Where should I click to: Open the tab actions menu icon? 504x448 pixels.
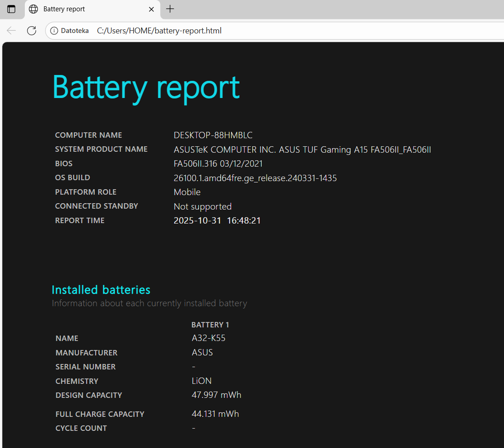click(11, 9)
